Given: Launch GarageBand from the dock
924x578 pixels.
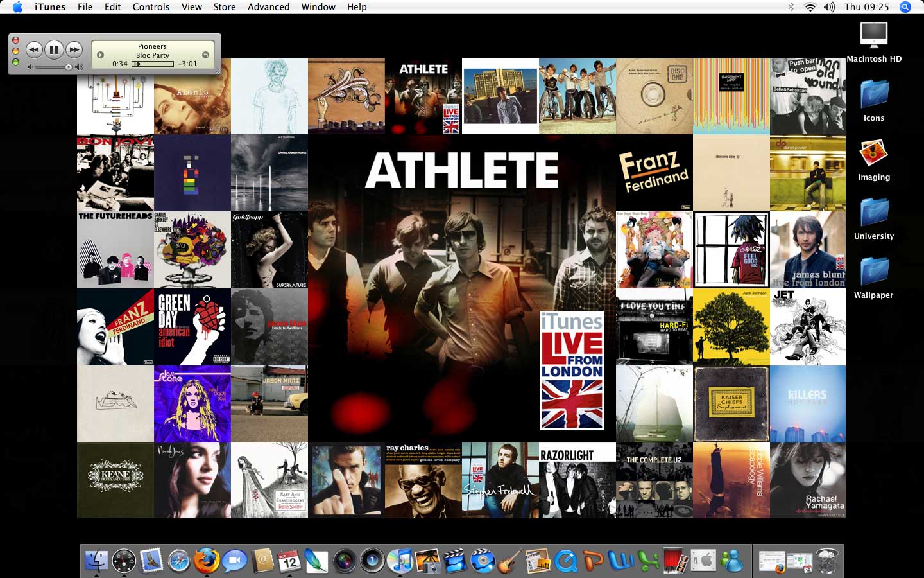Looking at the screenshot, I should point(510,561).
